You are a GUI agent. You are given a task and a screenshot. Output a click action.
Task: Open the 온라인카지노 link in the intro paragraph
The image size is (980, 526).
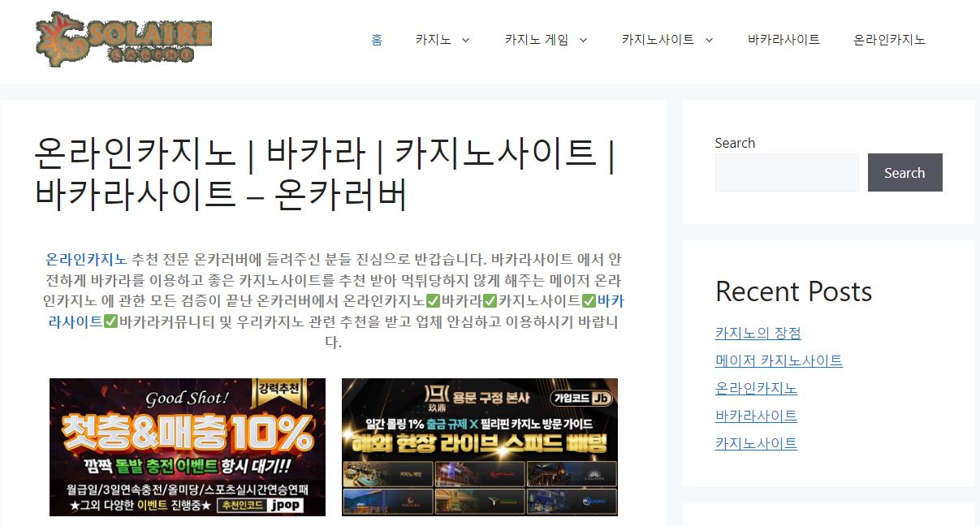point(88,260)
